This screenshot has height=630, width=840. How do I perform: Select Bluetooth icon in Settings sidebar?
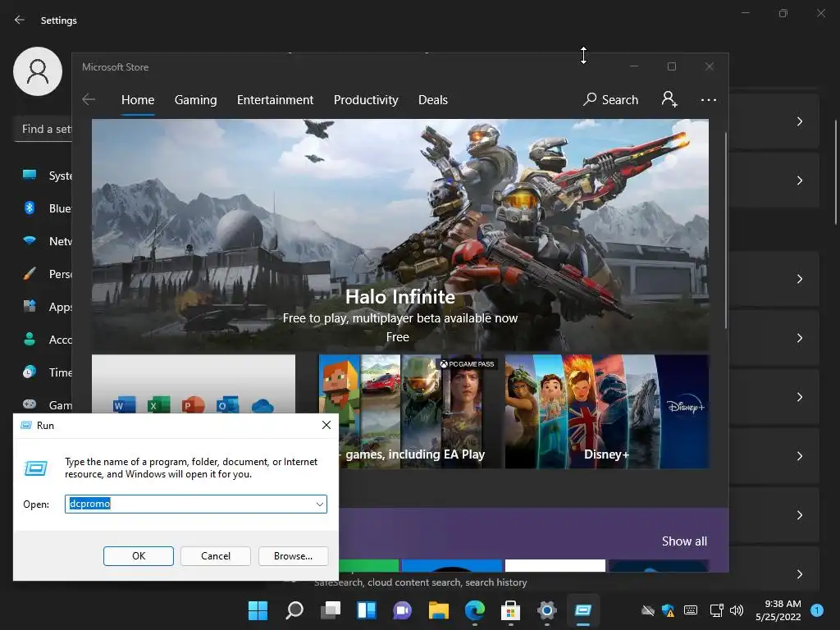pyautogui.click(x=30, y=208)
